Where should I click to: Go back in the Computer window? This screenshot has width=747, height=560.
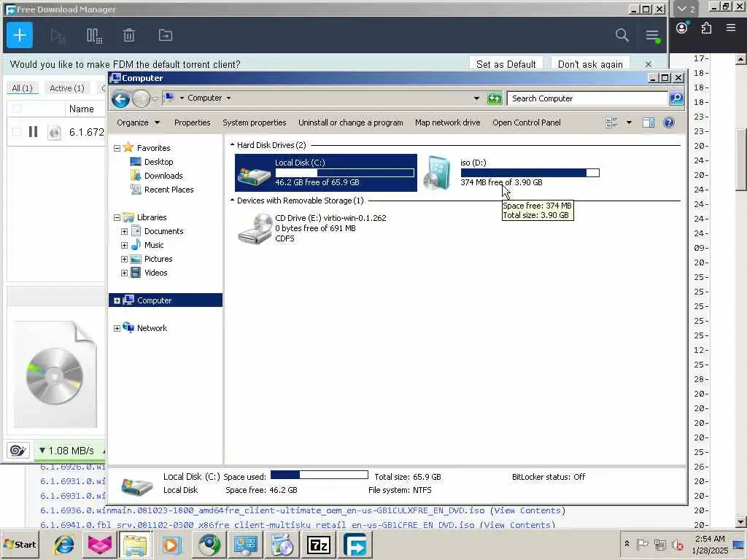click(120, 98)
